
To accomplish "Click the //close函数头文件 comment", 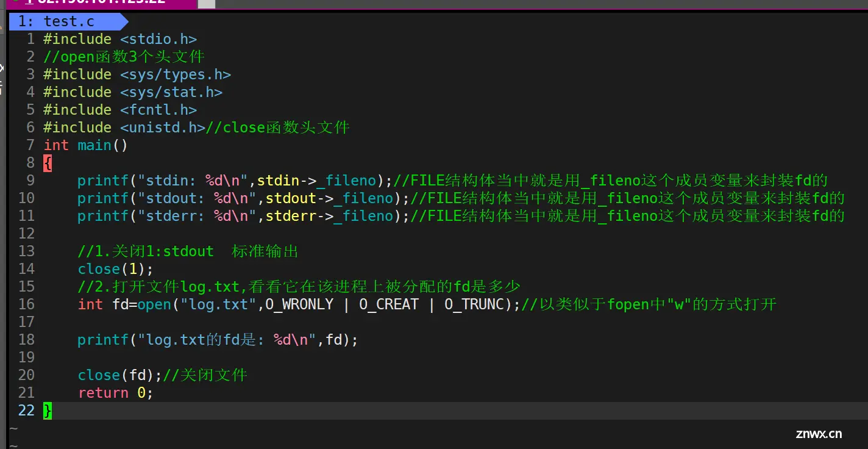I will tap(278, 128).
